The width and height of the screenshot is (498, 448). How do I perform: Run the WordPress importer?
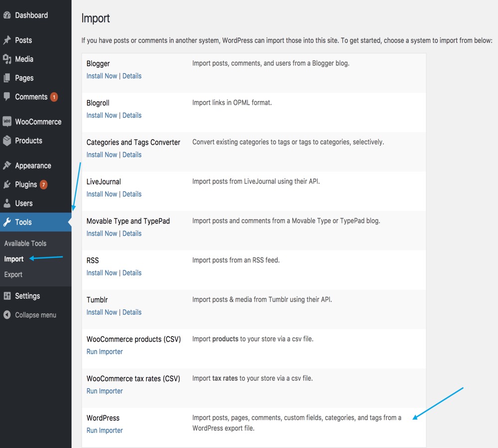coord(105,430)
